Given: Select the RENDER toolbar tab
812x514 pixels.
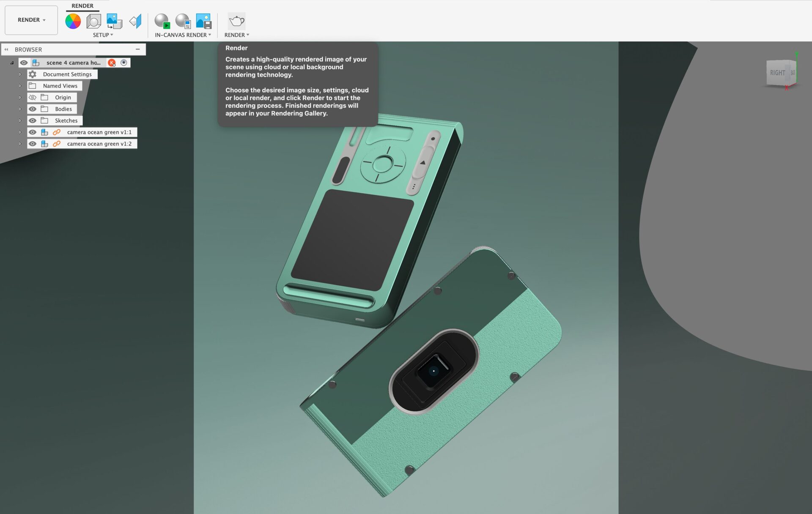Looking at the screenshot, I should 82,6.
